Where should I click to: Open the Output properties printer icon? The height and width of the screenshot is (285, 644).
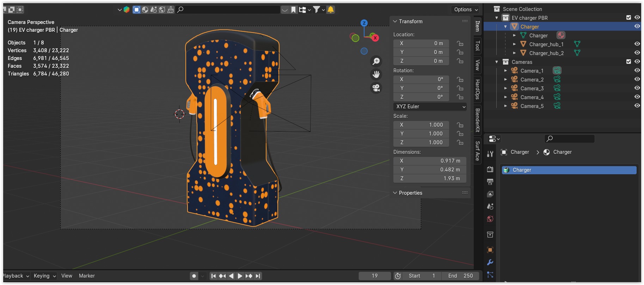coord(490,182)
